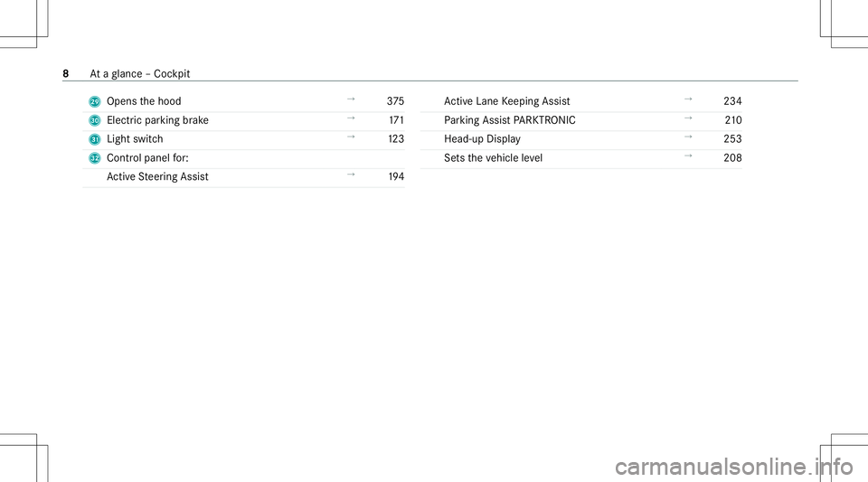Click the arrow next to Opens the hood

pos(351,99)
